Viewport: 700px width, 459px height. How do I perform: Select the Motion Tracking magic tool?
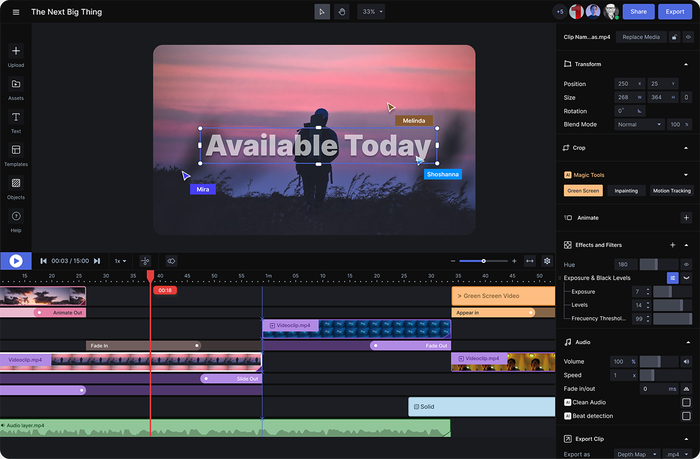tap(671, 190)
